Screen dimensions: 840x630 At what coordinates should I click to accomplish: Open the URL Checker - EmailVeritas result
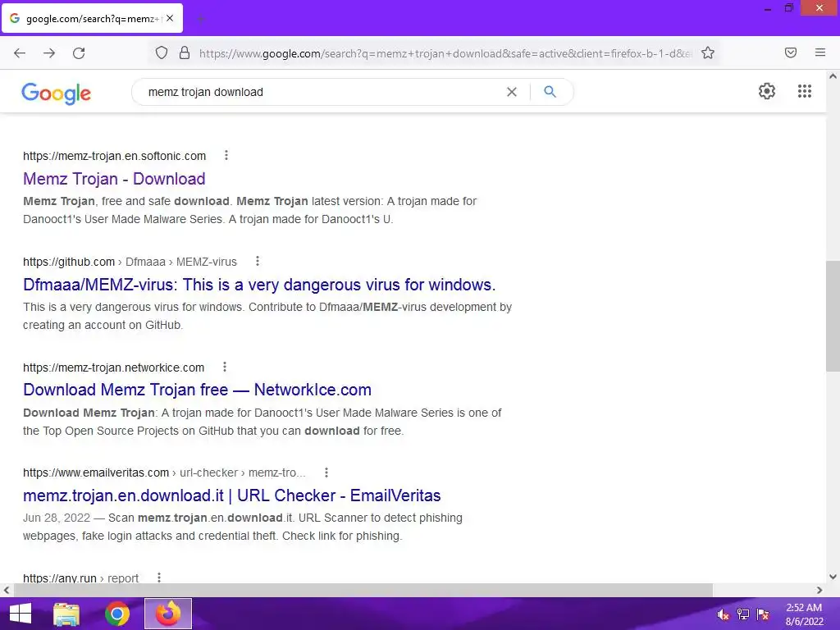[232, 495]
